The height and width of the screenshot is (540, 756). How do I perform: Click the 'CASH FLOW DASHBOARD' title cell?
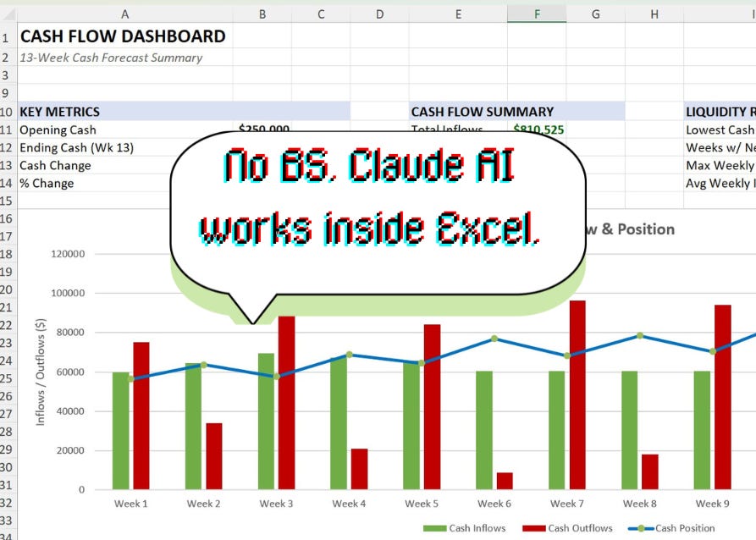[x=123, y=36]
